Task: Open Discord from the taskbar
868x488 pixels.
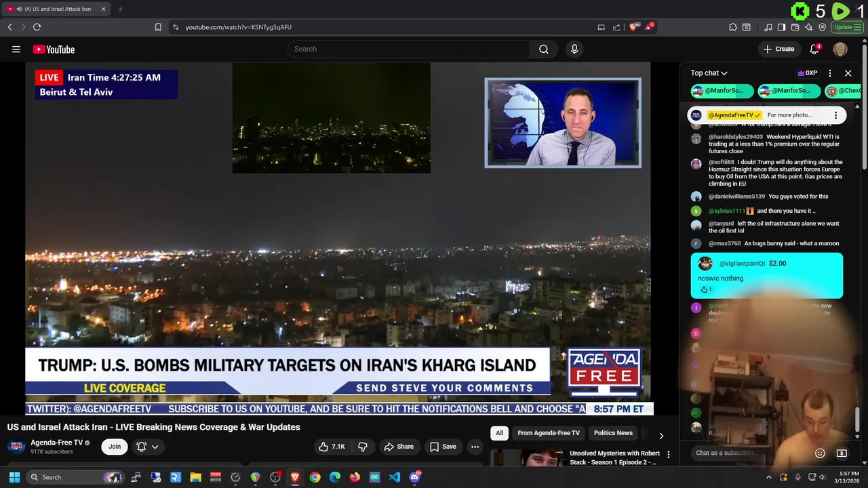Action: pos(415,477)
